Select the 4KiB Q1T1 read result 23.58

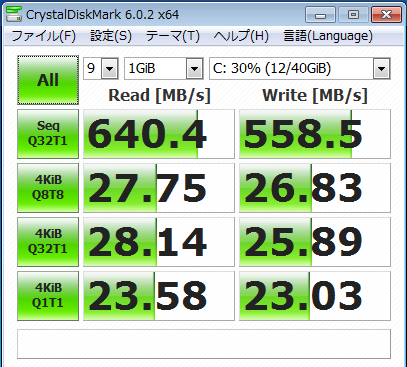159,296
